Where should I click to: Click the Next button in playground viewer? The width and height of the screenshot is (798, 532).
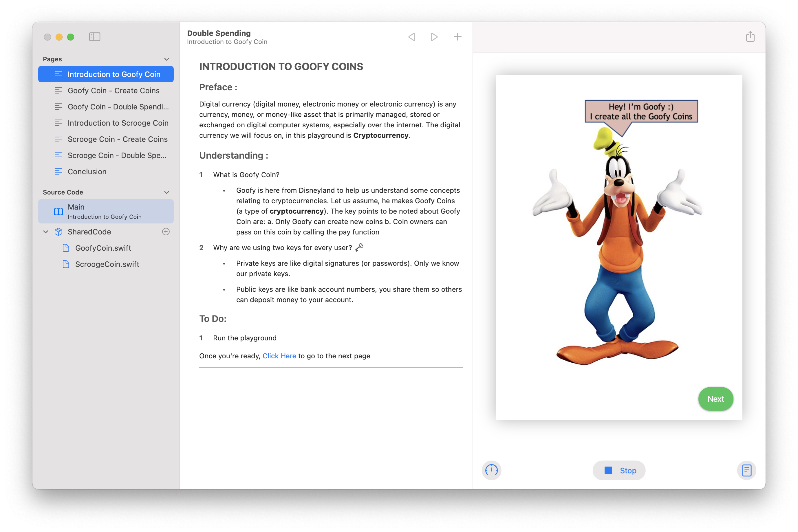pyautogui.click(x=716, y=398)
